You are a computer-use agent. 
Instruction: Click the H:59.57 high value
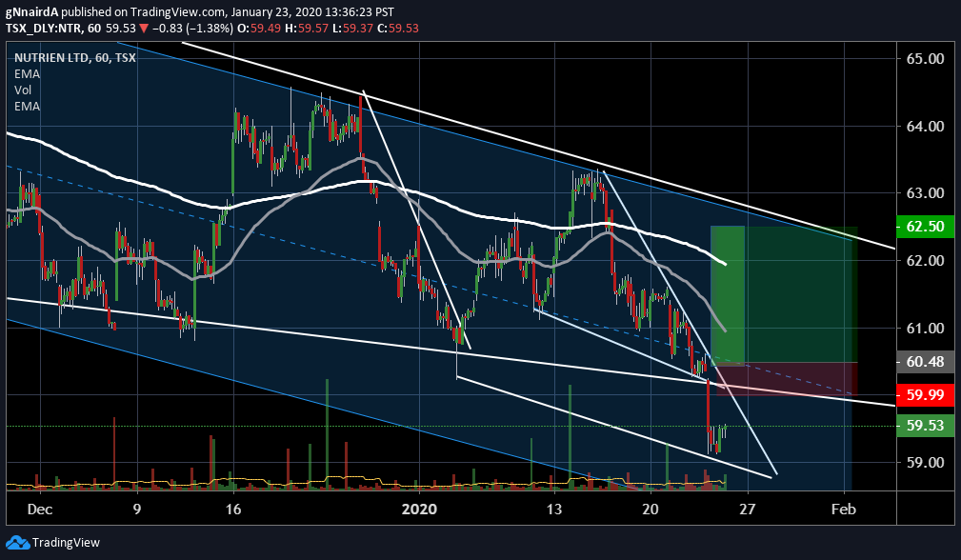(307, 29)
